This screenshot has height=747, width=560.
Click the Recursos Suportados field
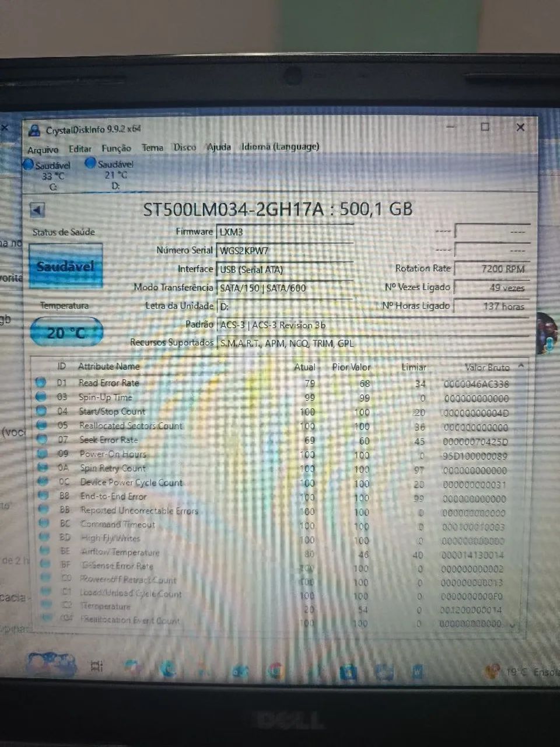tap(373, 343)
